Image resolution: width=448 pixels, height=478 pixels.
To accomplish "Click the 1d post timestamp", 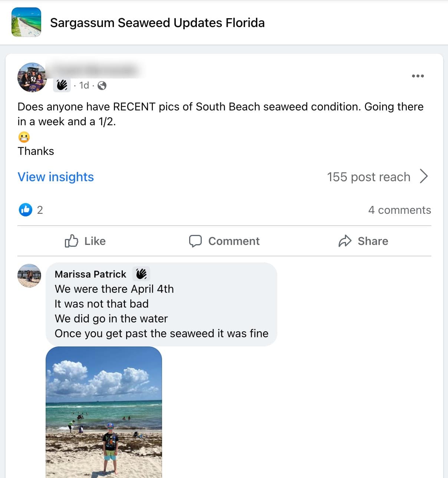I will coord(84,86).
